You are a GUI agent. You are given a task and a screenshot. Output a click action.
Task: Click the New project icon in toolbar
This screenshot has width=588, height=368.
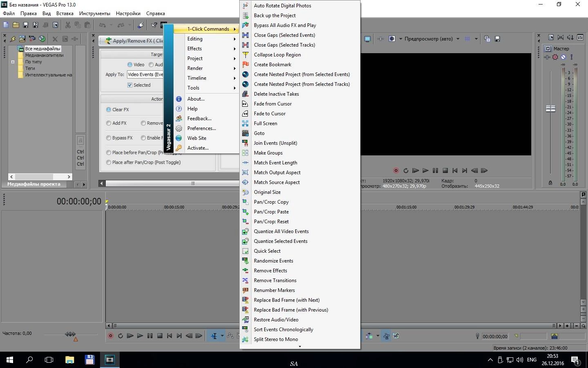[x=6, y=25]
